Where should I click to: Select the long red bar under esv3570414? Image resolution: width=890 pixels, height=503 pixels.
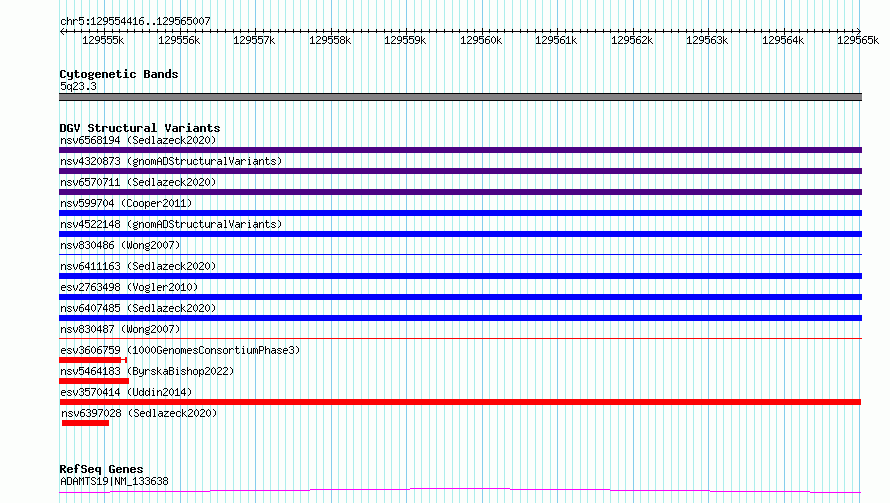460,402
